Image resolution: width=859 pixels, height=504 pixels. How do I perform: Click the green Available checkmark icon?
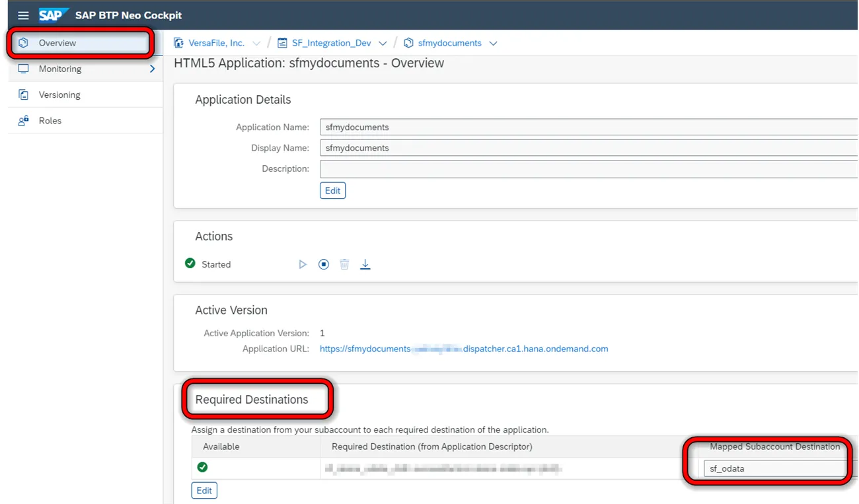tap(203, 467)
